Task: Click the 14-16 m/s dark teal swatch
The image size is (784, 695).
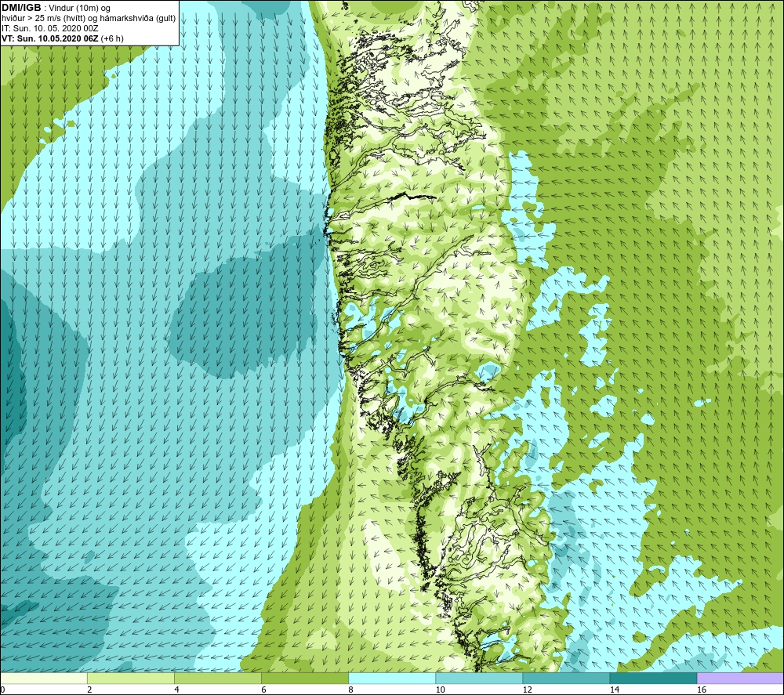Action: pos(653,679)
